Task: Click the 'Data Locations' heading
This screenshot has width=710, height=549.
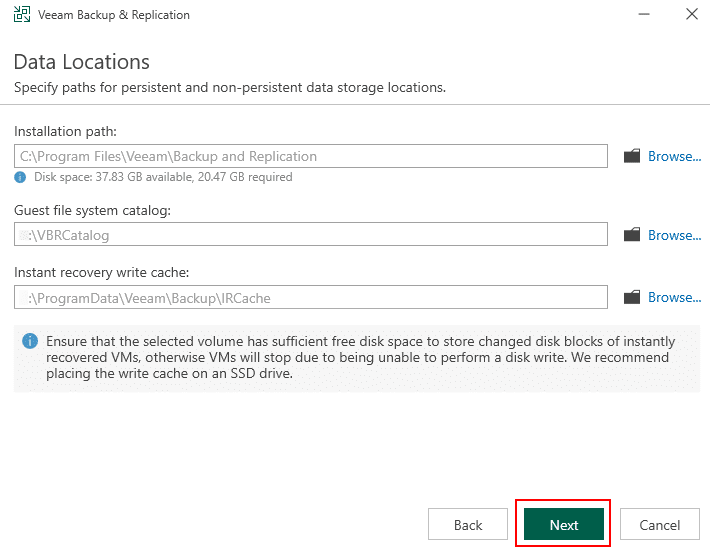Action: tap(82, 62)
